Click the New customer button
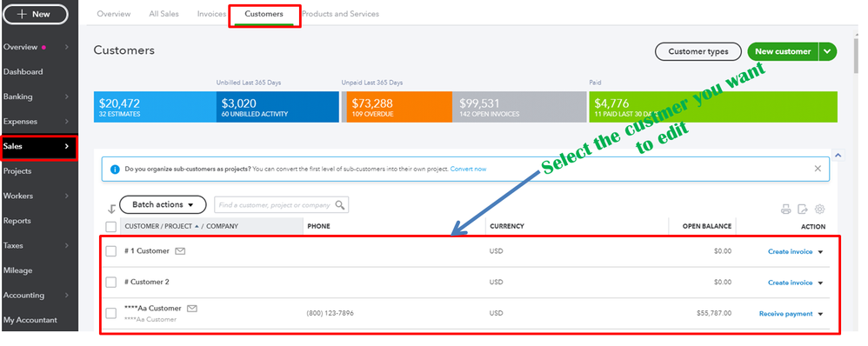The image size is (868, 346). pyautogui.click(x=783, y=51)
